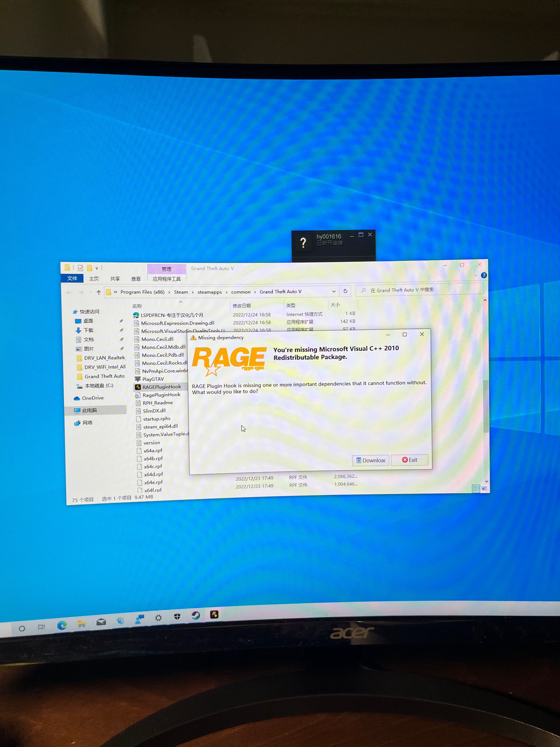Navigate to Program Files (x86) breadcrumb
Viewport: 560px width, 747px height.
pyautogui.click(x=142, y=292)
